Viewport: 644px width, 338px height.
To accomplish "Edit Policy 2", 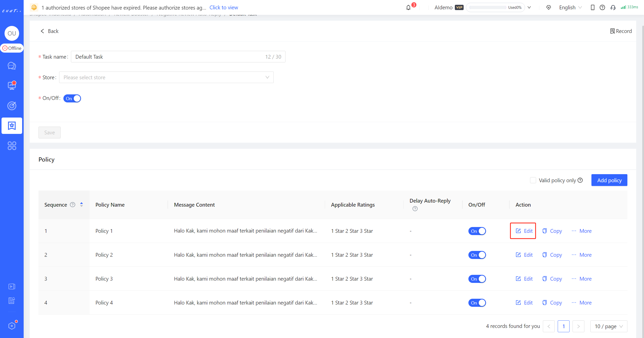I will (524, 255).
